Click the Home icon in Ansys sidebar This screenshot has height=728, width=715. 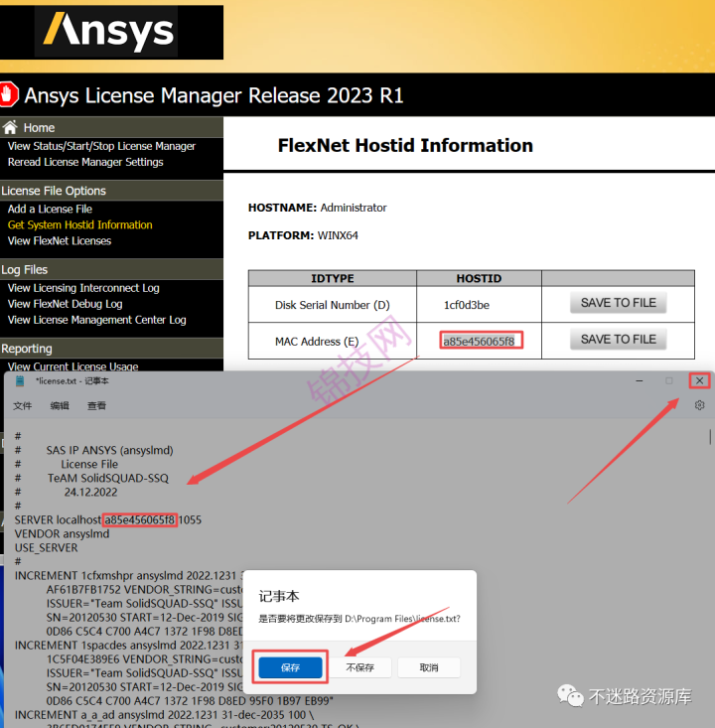point(9,127)
